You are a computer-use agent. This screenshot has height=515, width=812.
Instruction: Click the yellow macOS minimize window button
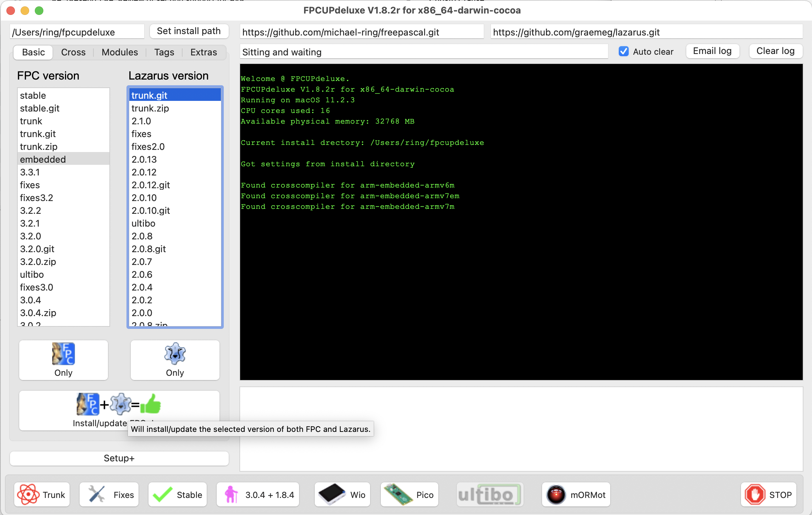(25, 11)
